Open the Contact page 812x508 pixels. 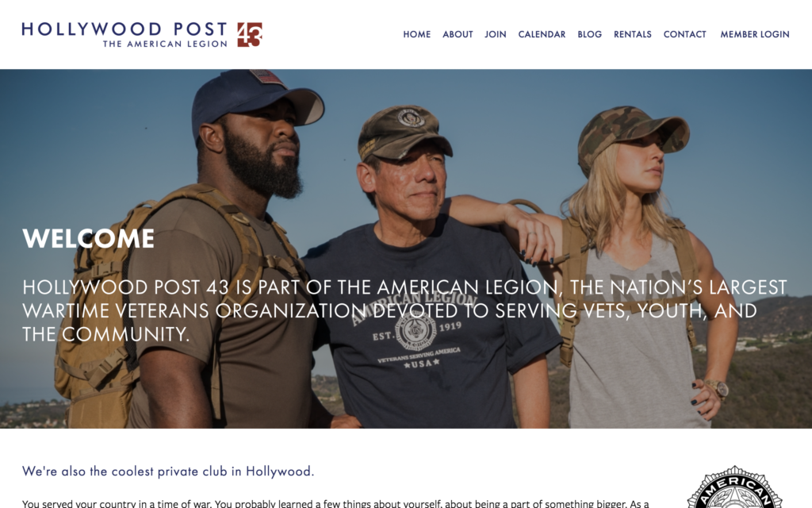pos(684,34)
